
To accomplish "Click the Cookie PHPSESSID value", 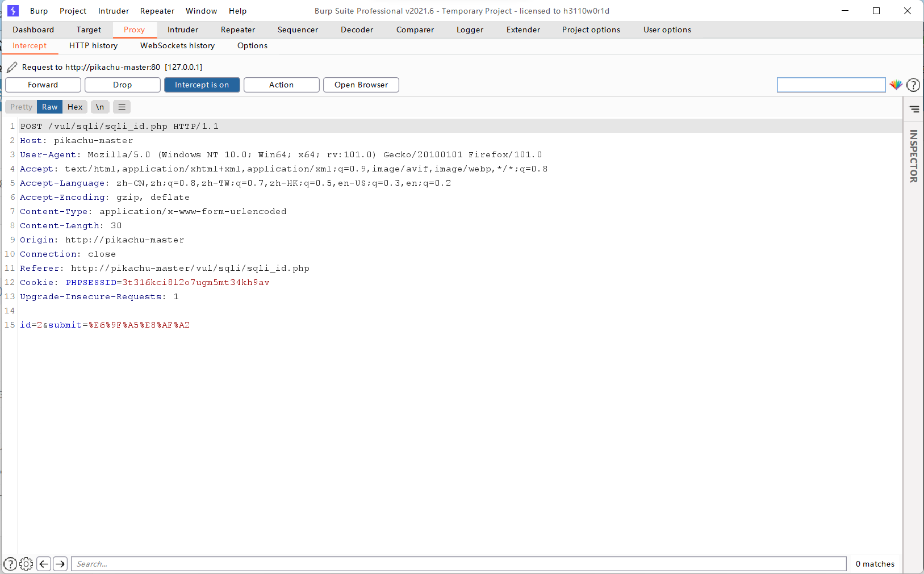I will coord(196,282).
